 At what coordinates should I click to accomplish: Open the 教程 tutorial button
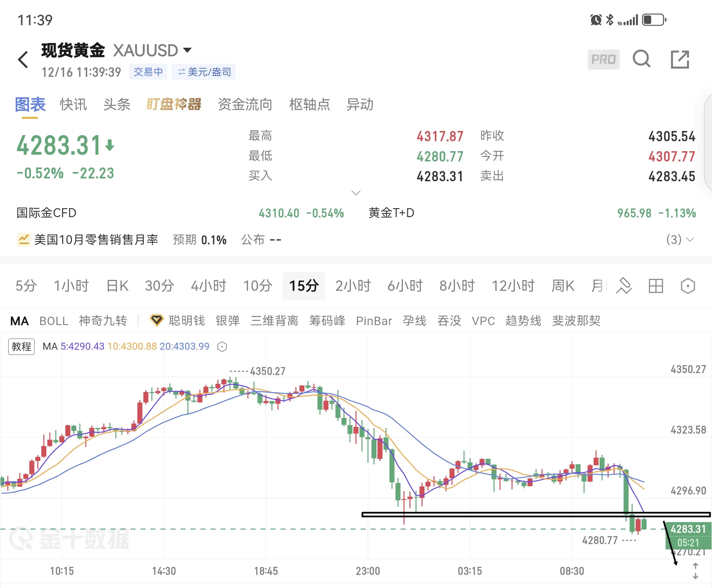[x=21, y=347]
